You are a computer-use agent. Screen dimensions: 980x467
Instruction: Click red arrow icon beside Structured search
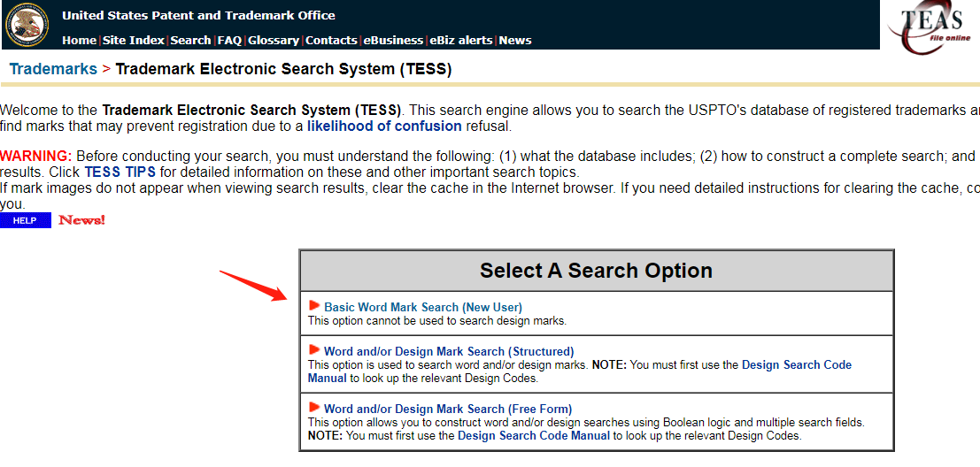314,350
